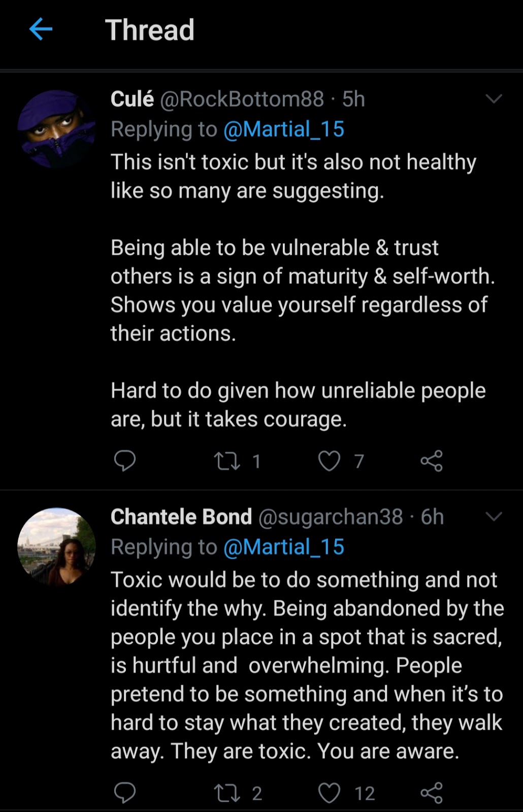View Culé's profile picture
This screenshot has height=812, width=523.
(56, 129)
